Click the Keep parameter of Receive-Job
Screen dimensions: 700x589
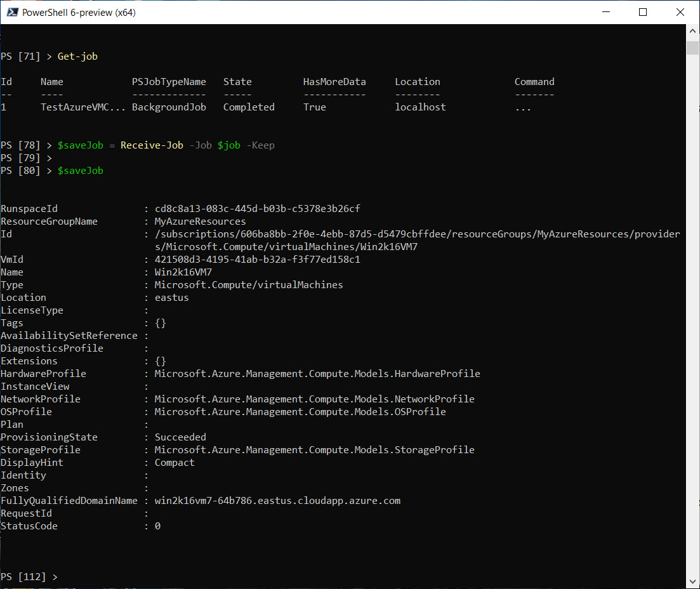(261, 145)
